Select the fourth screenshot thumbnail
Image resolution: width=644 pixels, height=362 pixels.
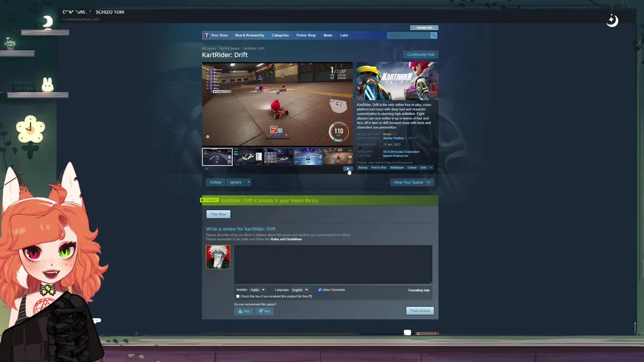pyautogui.click(x=308, y=157)
